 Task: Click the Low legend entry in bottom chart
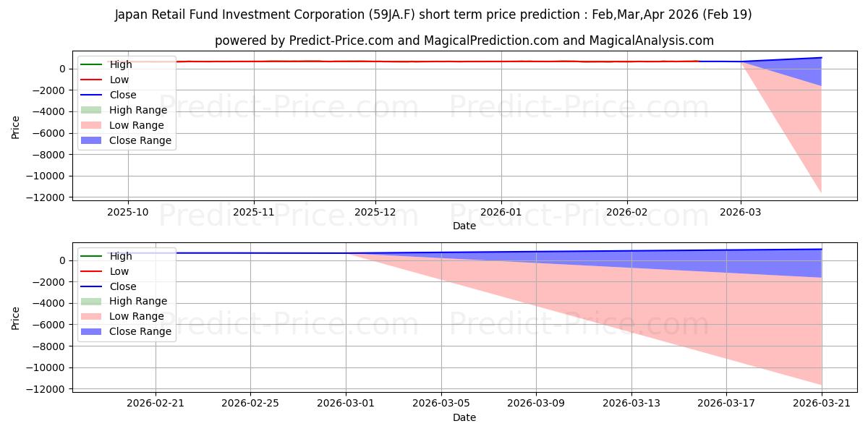click(104, 271)
